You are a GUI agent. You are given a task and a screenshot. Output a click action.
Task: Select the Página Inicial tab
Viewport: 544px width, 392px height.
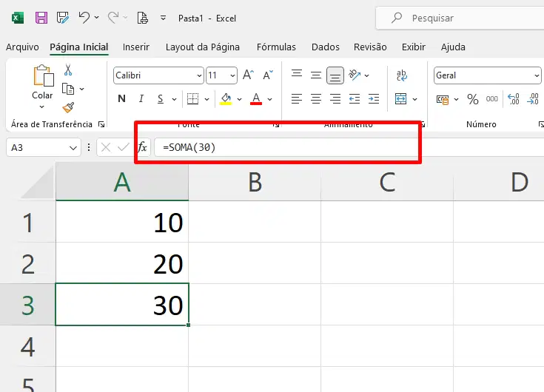point(79,47)
